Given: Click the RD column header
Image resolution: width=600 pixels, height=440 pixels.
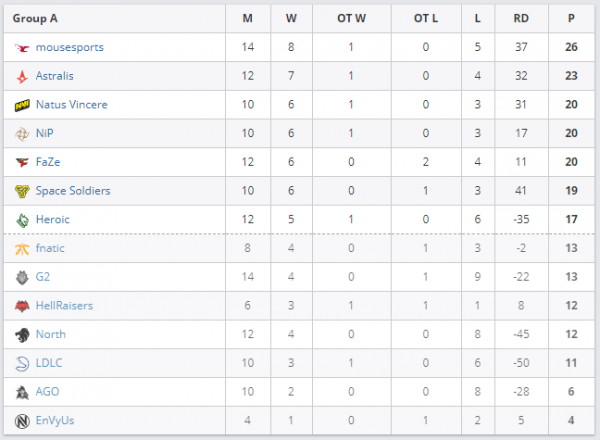Looking at the screenshot, I should (521, 18).
